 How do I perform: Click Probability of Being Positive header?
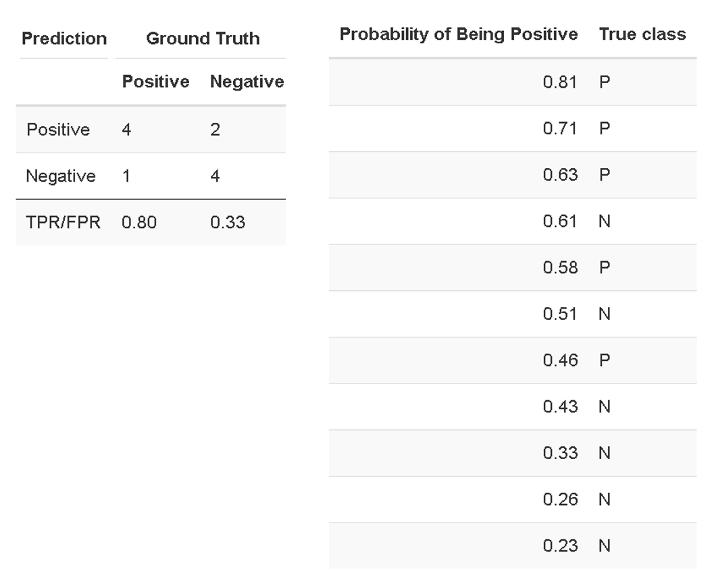coord(459,34)
